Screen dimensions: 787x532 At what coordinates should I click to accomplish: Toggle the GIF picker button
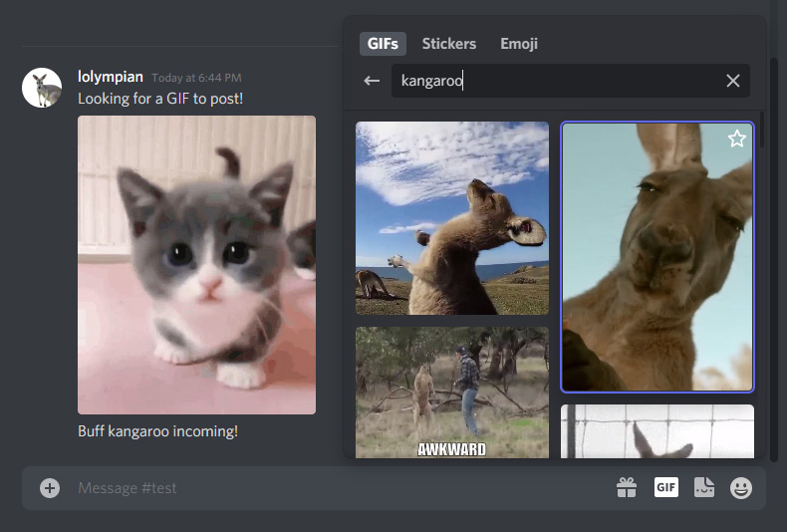665,487
